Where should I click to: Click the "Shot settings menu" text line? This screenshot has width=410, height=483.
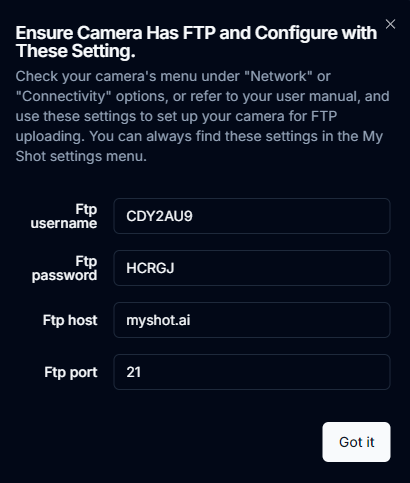81,156
